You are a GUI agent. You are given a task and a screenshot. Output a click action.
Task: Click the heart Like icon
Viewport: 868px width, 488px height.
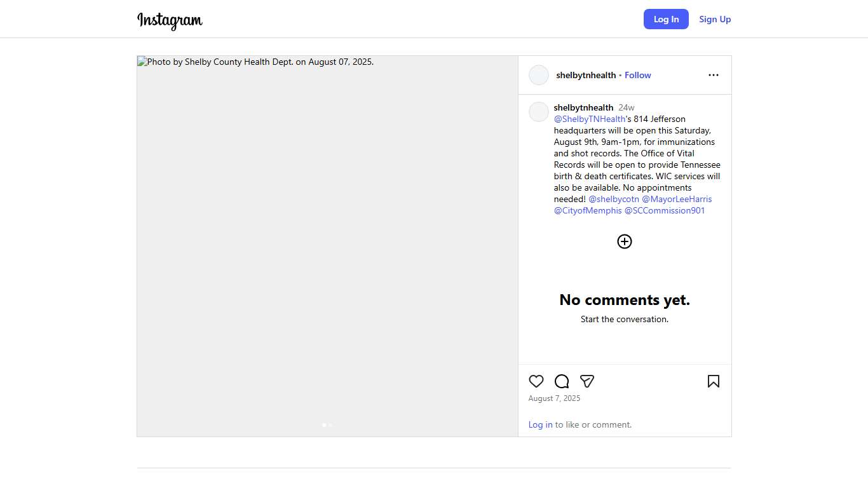tap(536, 381)
